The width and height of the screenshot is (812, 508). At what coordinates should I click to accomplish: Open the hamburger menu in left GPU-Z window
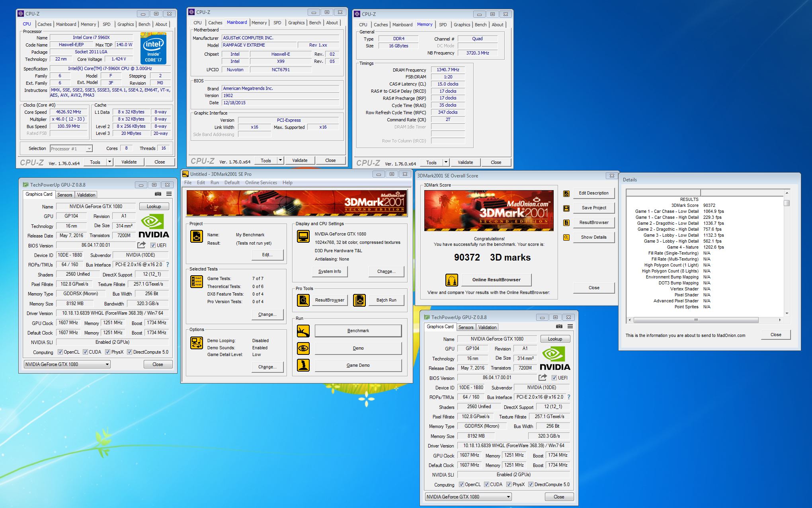[x=169, y=194]
